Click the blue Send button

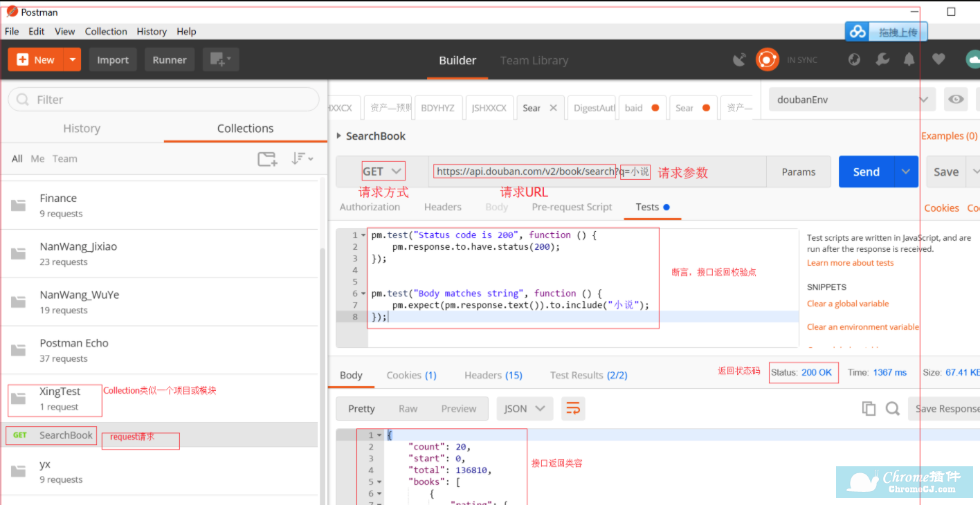tap(866, 172)
